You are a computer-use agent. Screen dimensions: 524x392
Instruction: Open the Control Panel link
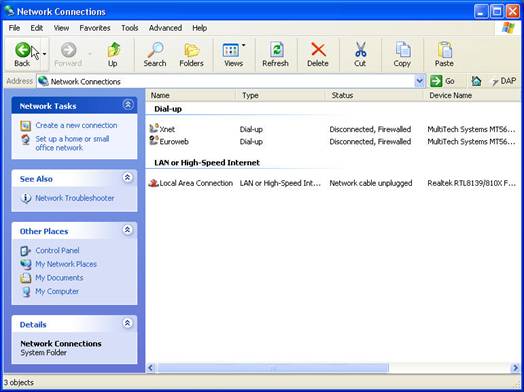click(57, 250)
